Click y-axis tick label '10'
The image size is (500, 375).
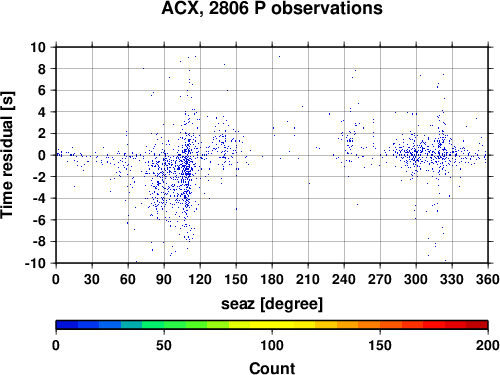click(x=38, y=47)
